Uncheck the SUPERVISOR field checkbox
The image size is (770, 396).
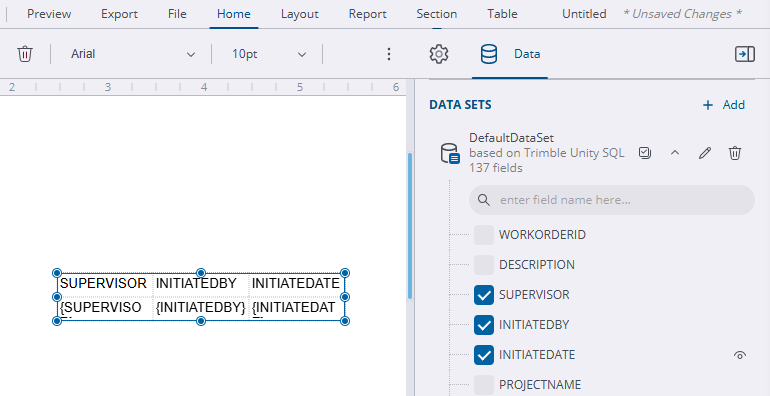click(x=484, y=295)
